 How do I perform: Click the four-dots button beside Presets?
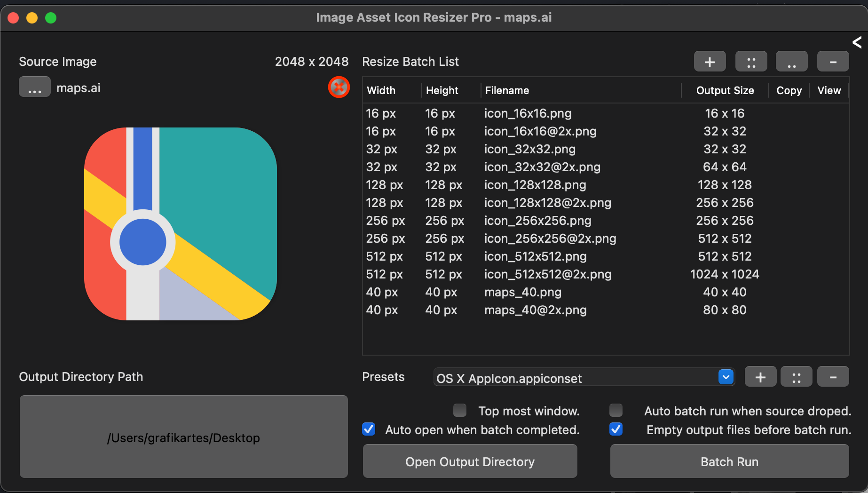tap(796, 377)
